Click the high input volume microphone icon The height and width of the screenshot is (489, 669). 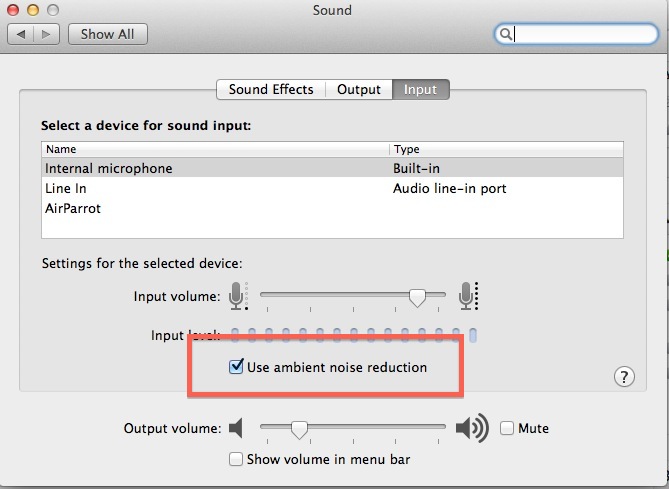coord(468,296)
